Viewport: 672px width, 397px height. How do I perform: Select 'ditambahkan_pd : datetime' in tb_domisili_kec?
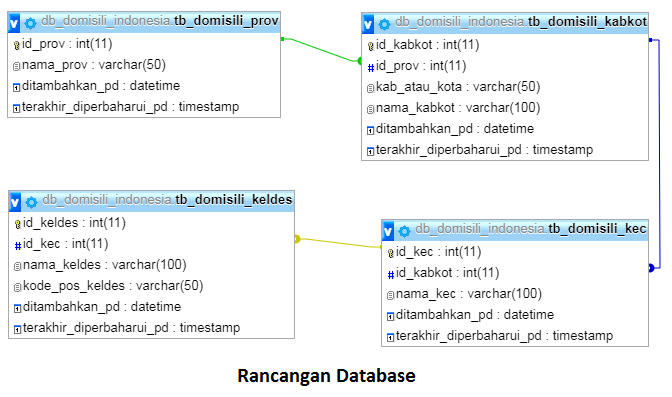click(474, 315)
